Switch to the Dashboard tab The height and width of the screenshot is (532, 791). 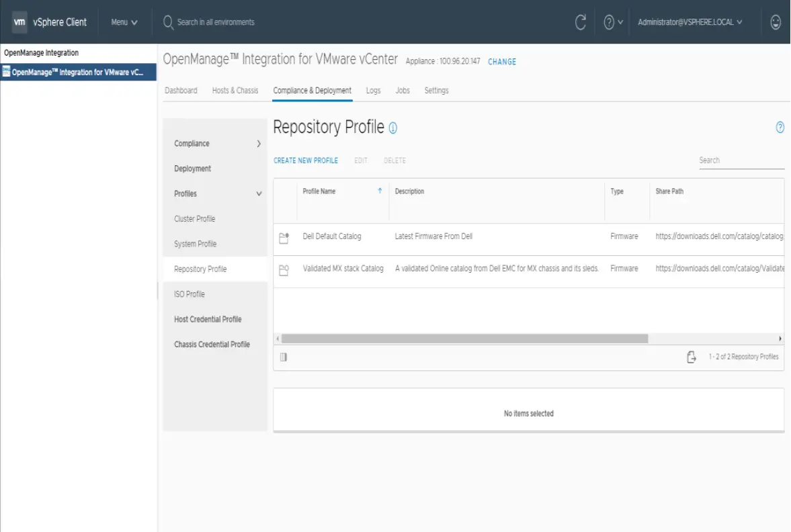tap(181, 91)
